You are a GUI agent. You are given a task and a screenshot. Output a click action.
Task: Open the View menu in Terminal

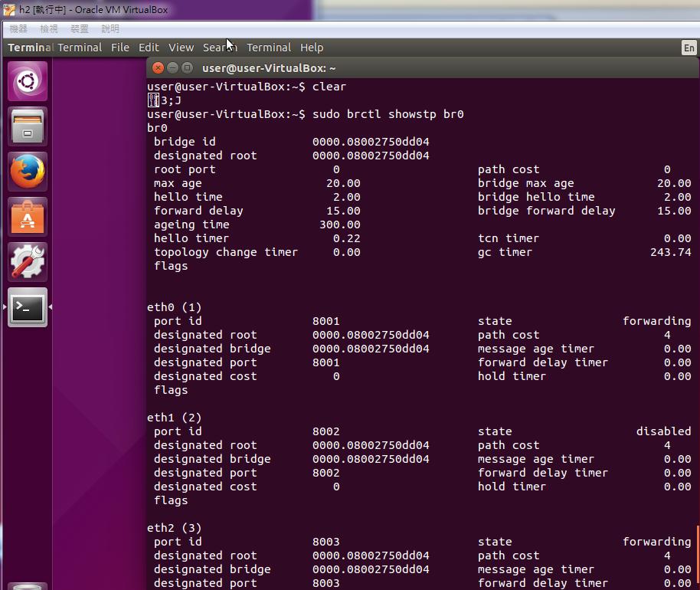(182, 48)
